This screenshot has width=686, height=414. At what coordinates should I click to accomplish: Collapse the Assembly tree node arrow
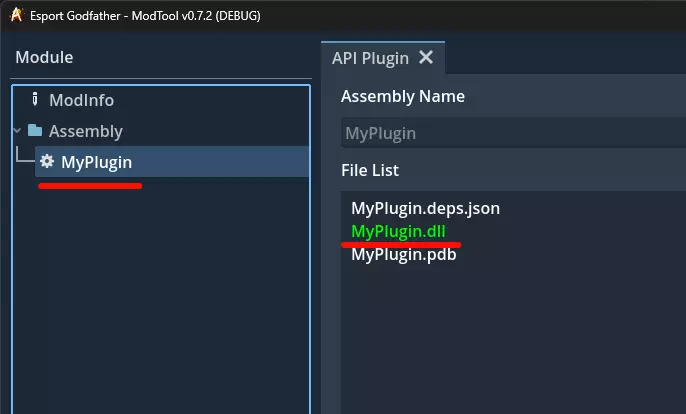pos(17,131)
